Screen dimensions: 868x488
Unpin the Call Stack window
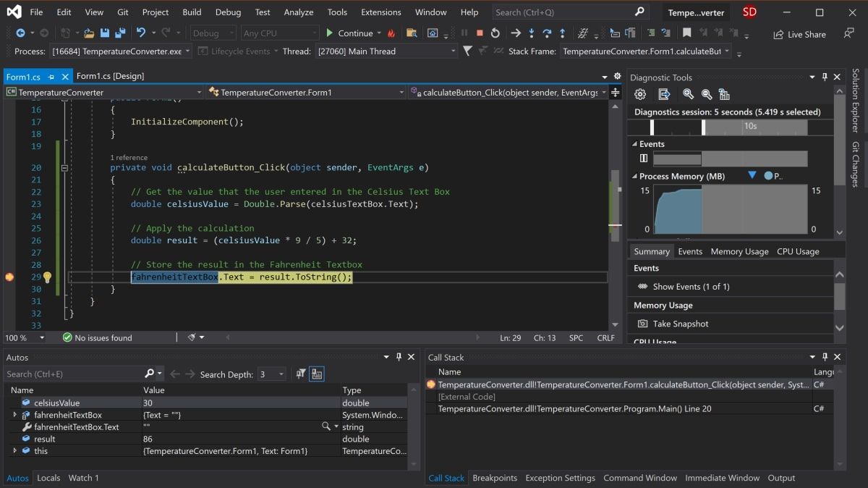click(825, 356)
